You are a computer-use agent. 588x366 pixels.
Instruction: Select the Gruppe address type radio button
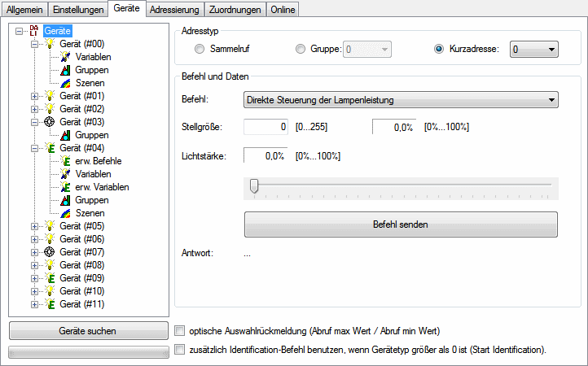[301, 50]
